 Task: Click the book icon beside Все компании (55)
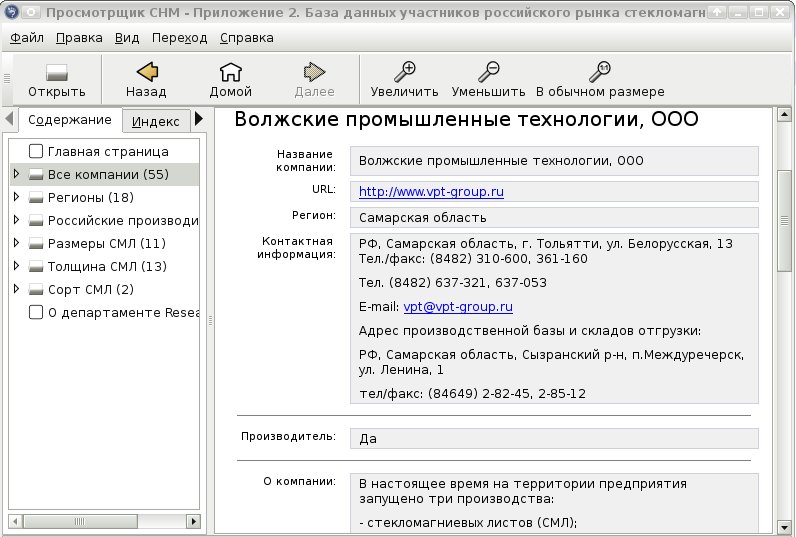[36, 175]
